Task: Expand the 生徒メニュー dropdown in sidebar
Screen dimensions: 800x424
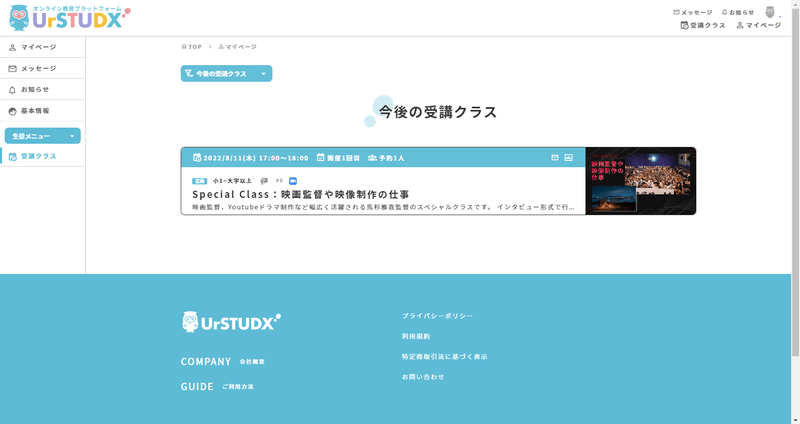Action: coord(43,136)
